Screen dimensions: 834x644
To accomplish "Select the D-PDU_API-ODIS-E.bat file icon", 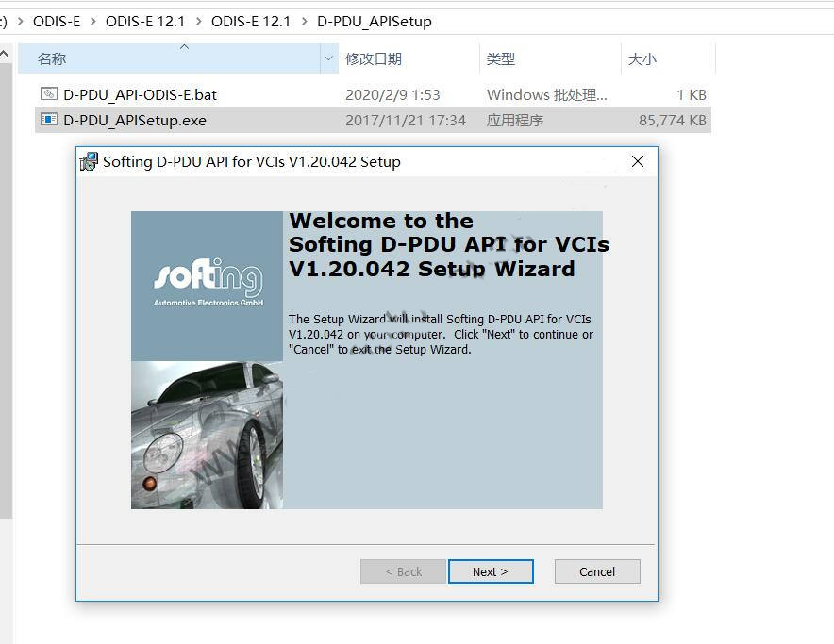I will pos(49,94).
